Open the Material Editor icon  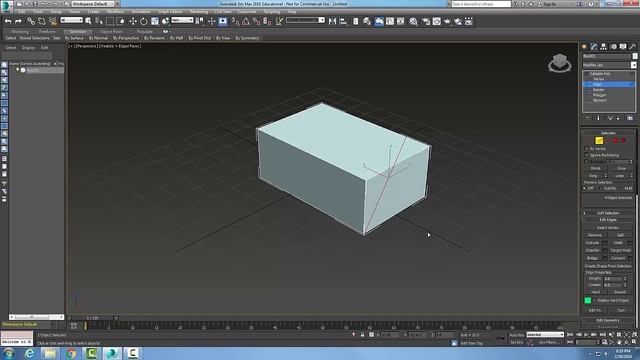tap(413, 21)
